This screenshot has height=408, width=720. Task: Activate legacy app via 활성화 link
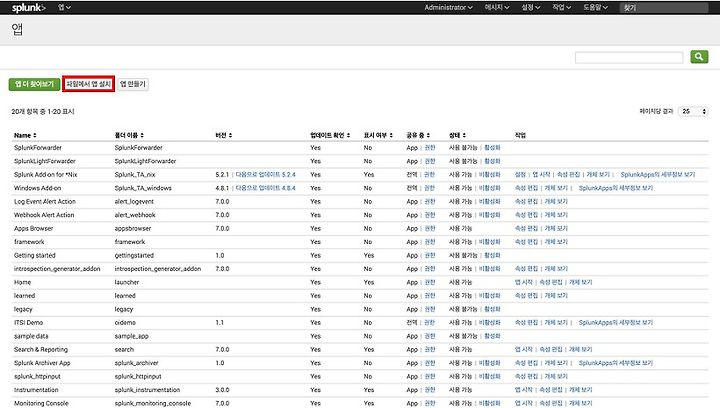click(x=492, y=309)
